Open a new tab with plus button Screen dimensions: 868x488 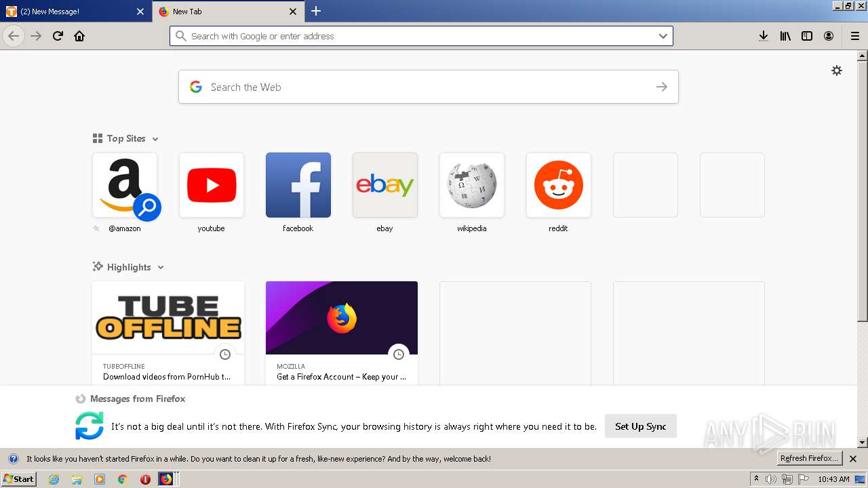[x=316, y=11]
